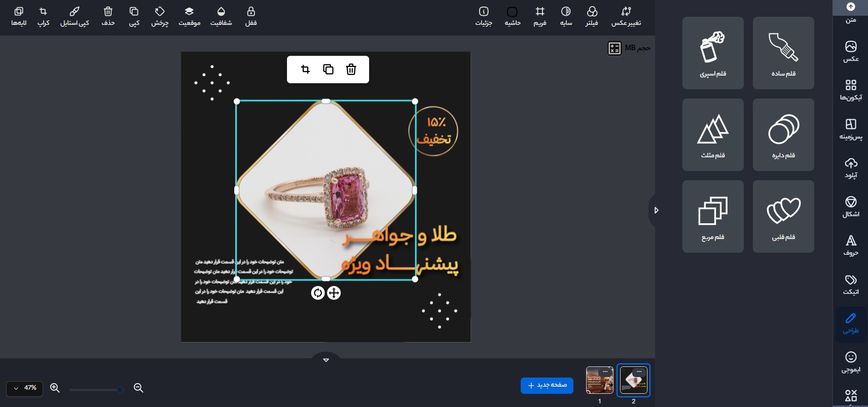Click the Copy (کپی) icon in top toolbar
Screen dimensions: 868x407
coord(134,16)
